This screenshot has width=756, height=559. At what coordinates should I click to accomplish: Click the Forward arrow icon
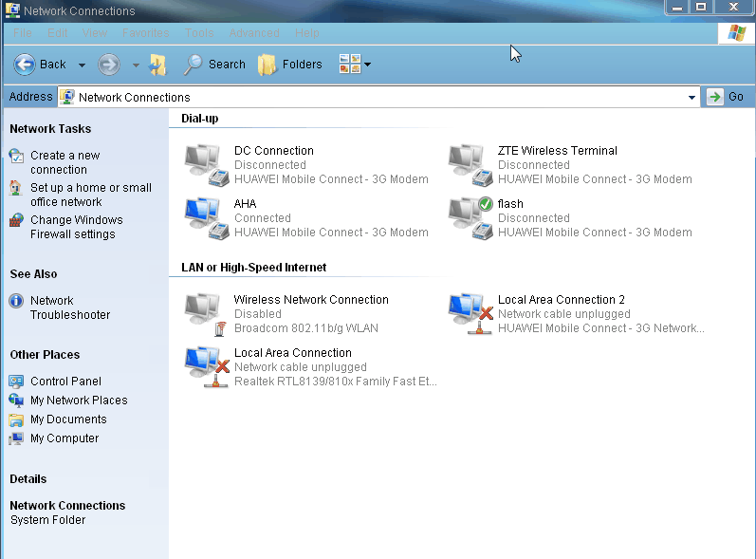(109, 65)
